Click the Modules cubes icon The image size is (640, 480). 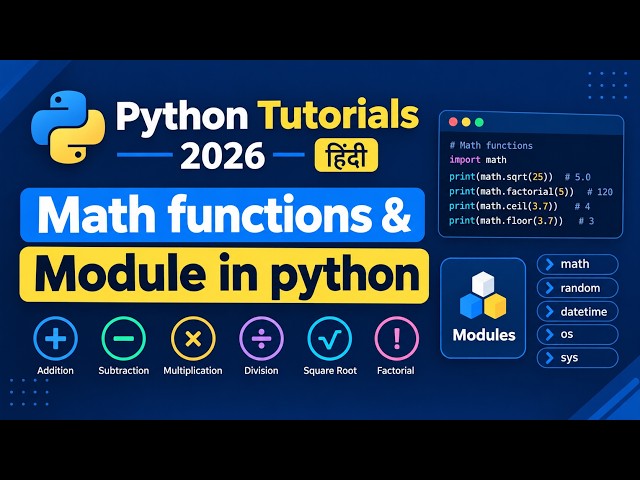coord(483,296)
